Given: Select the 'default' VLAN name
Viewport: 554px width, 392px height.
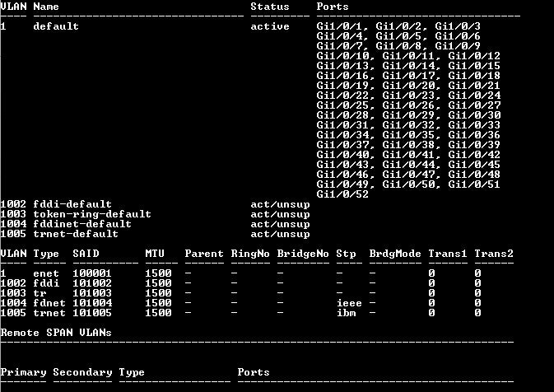Looking at the screenshot, I should pos(56,26).
